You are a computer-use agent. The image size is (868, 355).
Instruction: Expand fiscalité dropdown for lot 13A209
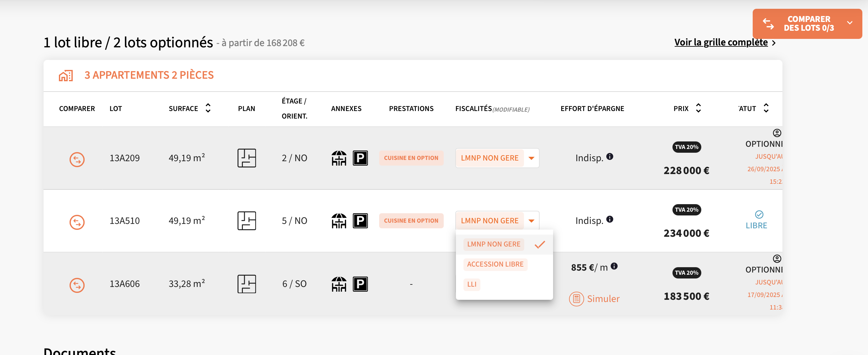point(531,158)
